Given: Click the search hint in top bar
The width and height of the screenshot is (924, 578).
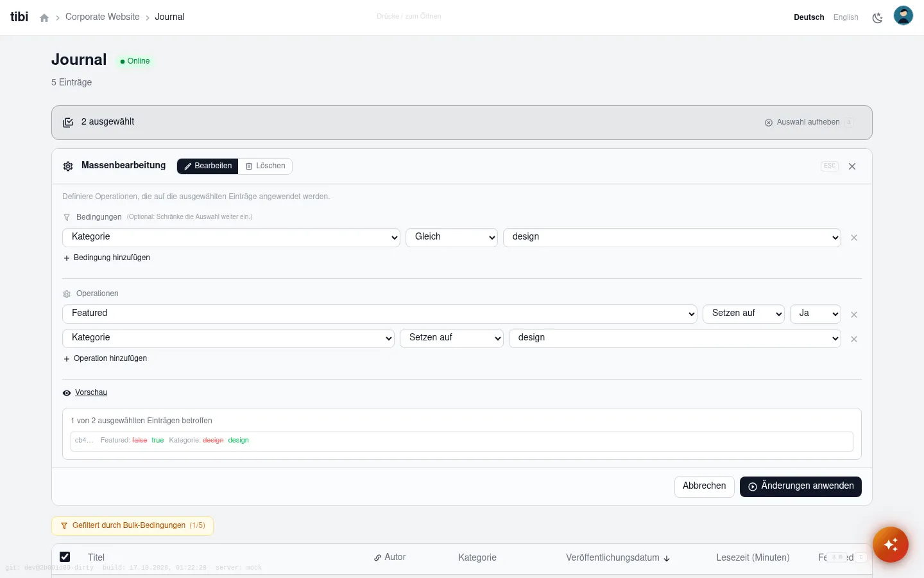Looking at the screenshot, I should [x=409, y=17].
